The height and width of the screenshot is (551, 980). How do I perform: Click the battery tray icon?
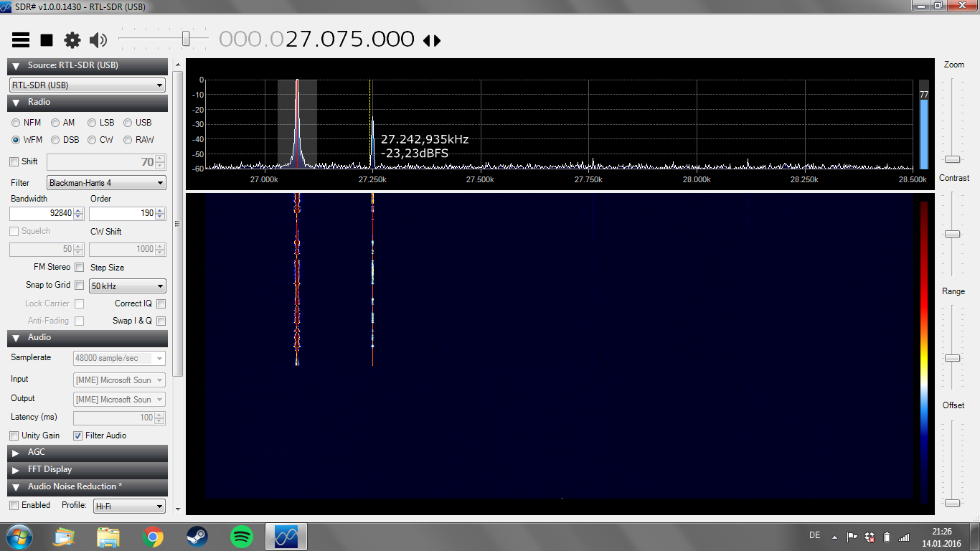point(887,537)
